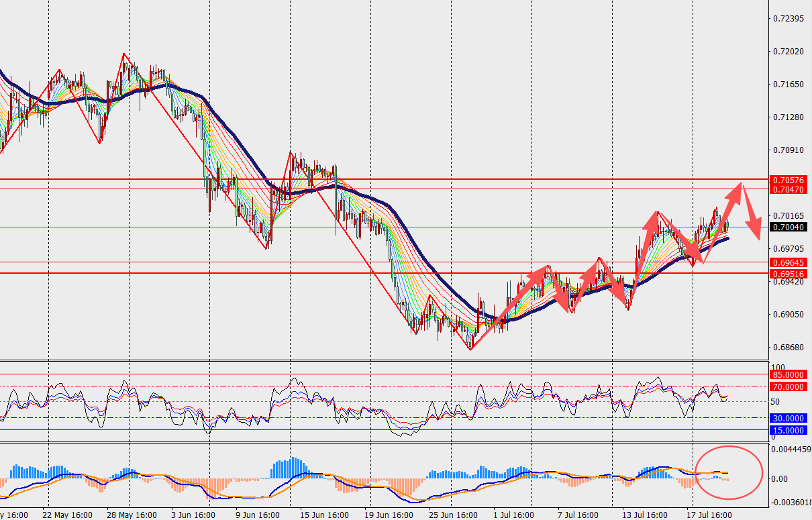This screenshot has width=812, height=520.
Task: Click the 70.0000 red oscillator level label
Action: tap(789, 386)
